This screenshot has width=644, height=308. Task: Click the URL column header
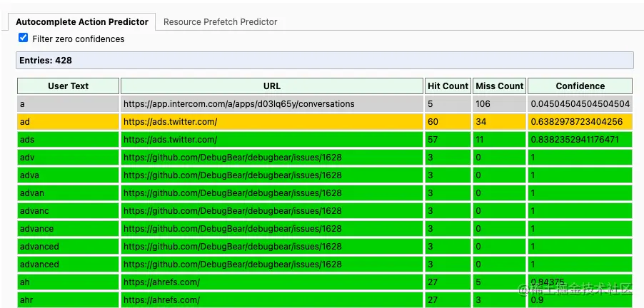pyautogui.click(x=272, y=86)
